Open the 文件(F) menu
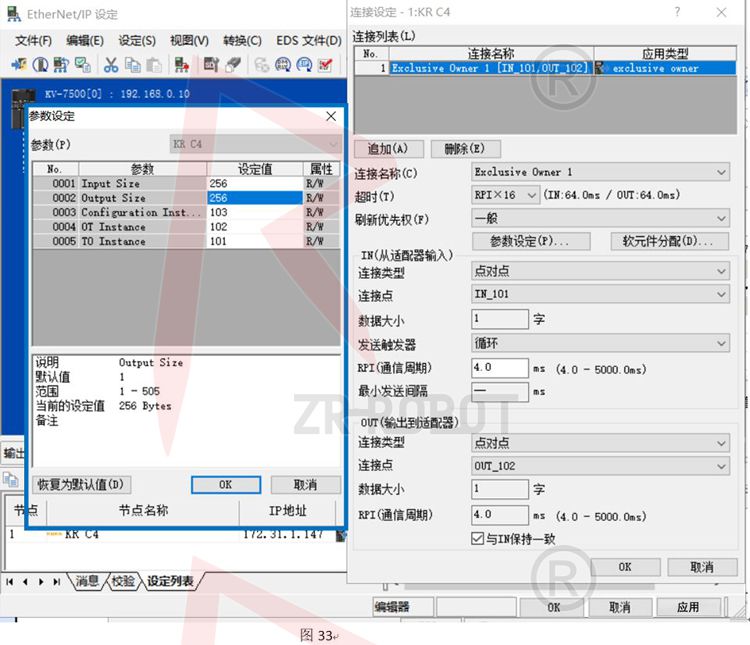 point(33,41)
